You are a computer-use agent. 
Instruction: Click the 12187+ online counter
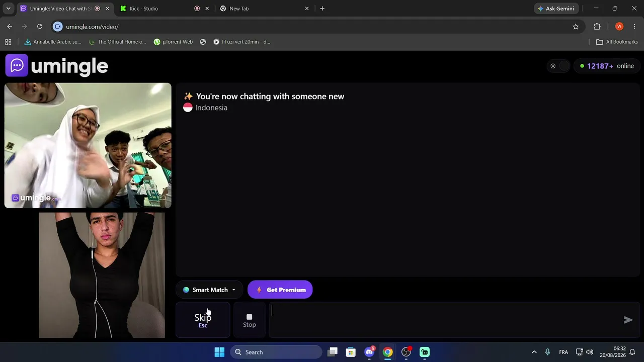pos(607,66)
